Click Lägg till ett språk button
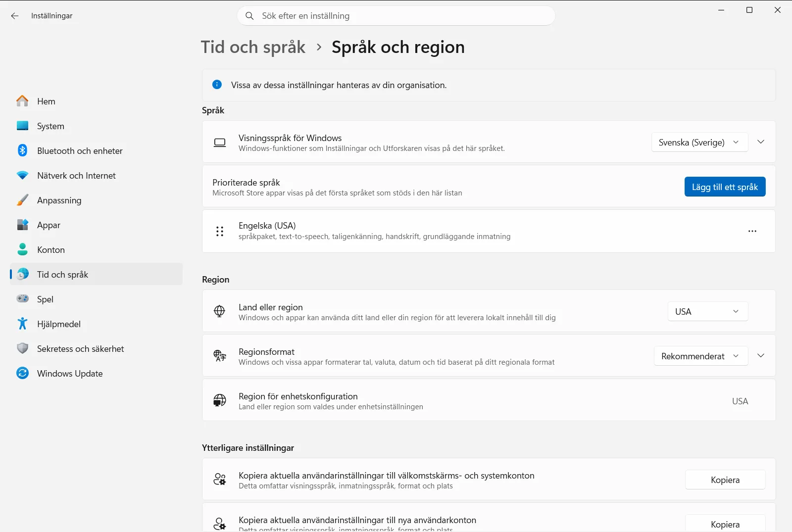792x532 pixels. (725, 187)
